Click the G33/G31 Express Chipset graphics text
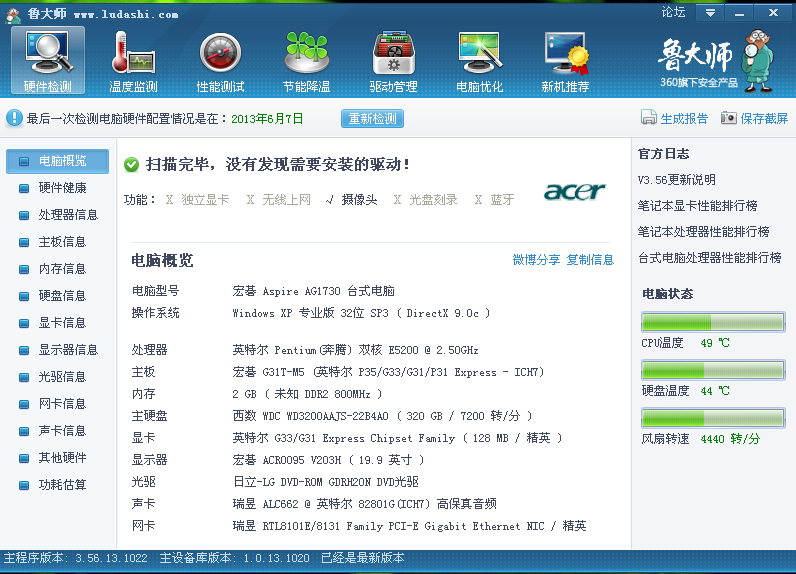Viewport: 796px width, 574px height. coord(397,438)
